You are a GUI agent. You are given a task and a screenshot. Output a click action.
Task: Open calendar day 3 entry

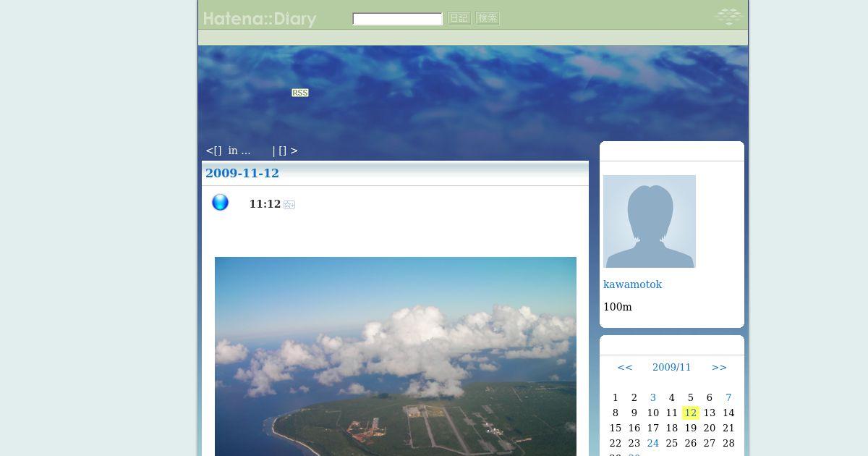pyautogui.click(x=653, y=397)
